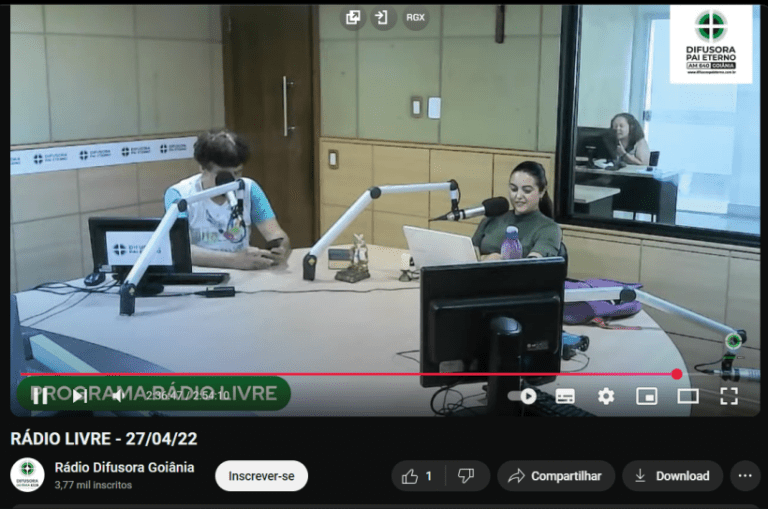Subscribe using the Inscrever-se button
The width and height of the screenshot is (768, 509).
[x=261, y=476]
